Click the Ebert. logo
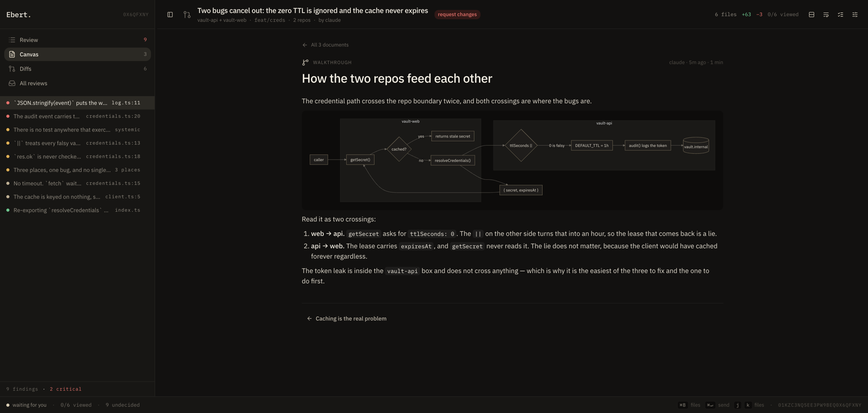 (x=19, y=14)
